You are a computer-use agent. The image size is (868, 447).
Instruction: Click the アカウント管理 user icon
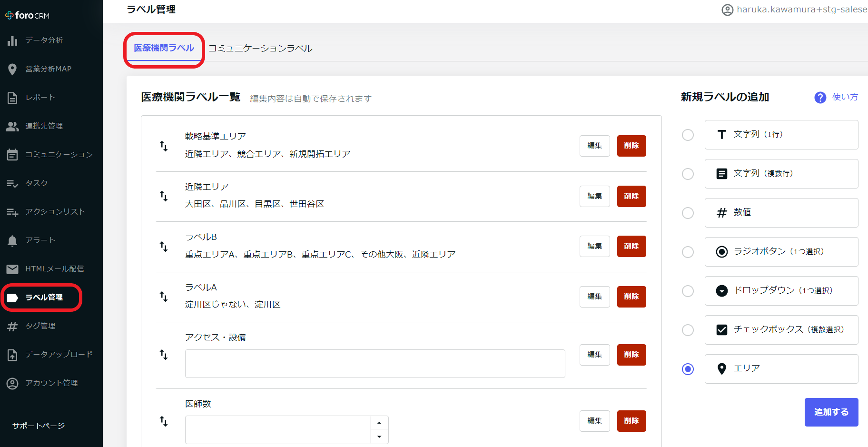[12, 383]
